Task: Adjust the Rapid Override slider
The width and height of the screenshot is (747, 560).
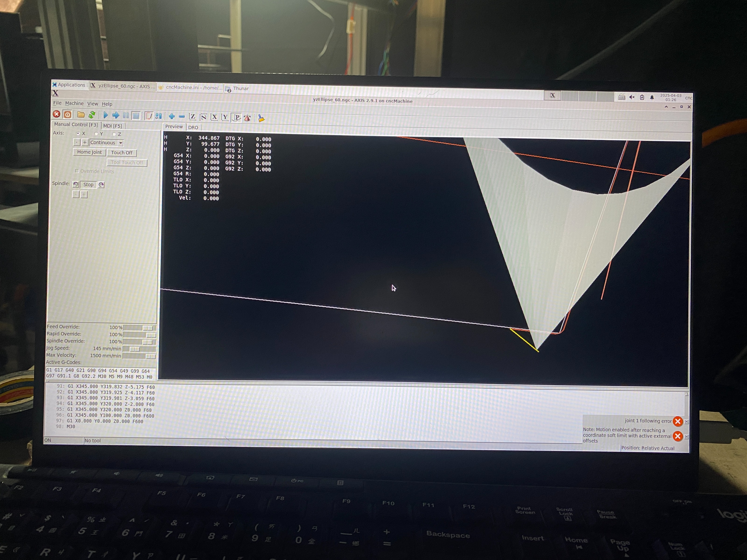Action: (x=139, y=335)
